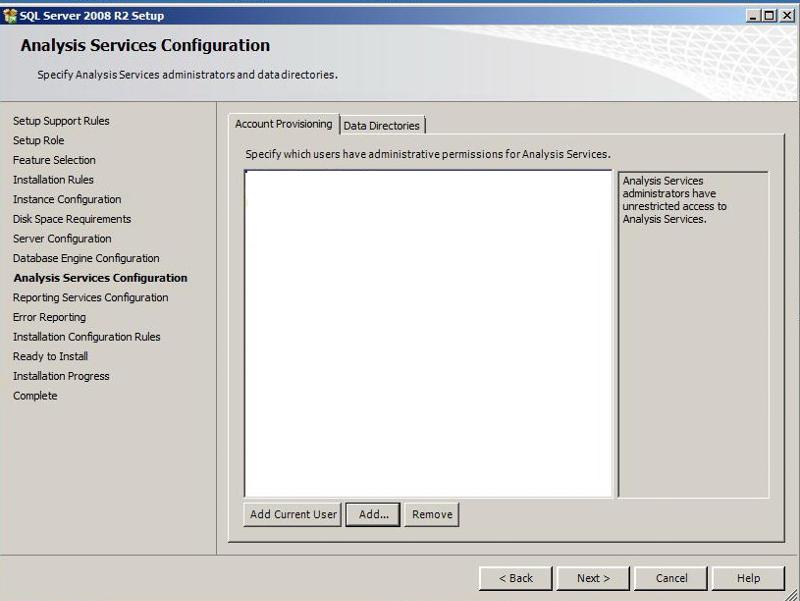Screen dimensions: 800x601
Task: Select Setup Support Rules in the step list
Action: (x=61, y=121)
